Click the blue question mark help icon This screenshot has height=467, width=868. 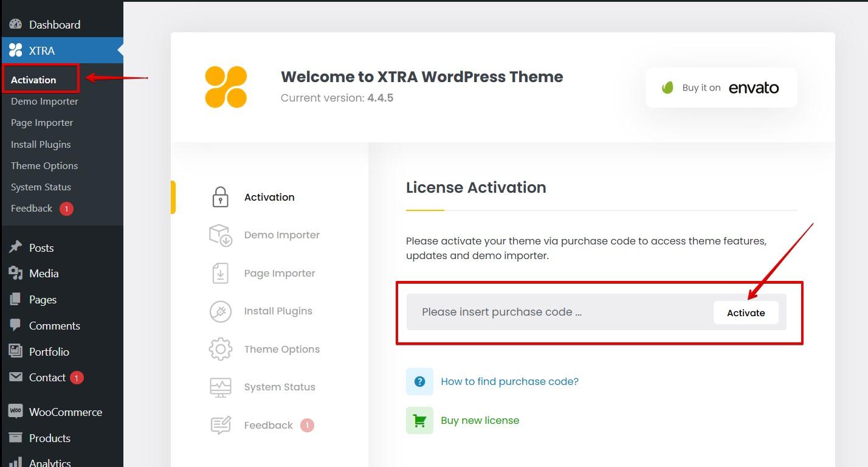tap(419, 382)
